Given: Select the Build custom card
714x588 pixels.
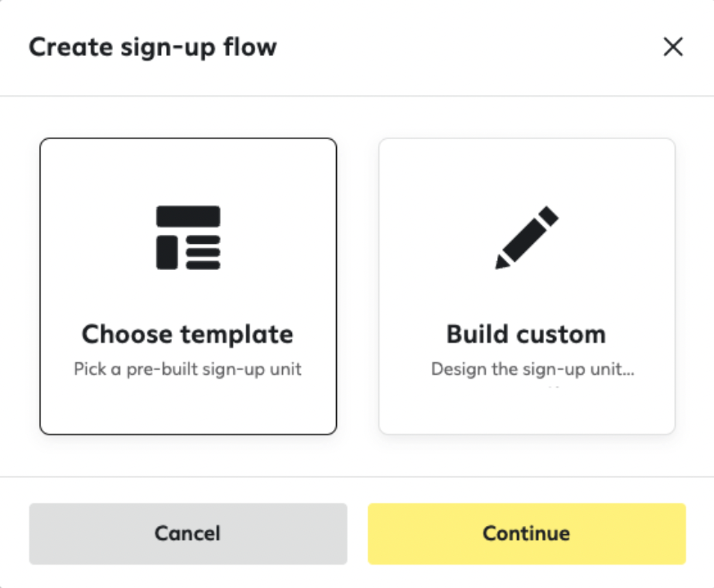Looking at the screenshot, I should (527, 287).
